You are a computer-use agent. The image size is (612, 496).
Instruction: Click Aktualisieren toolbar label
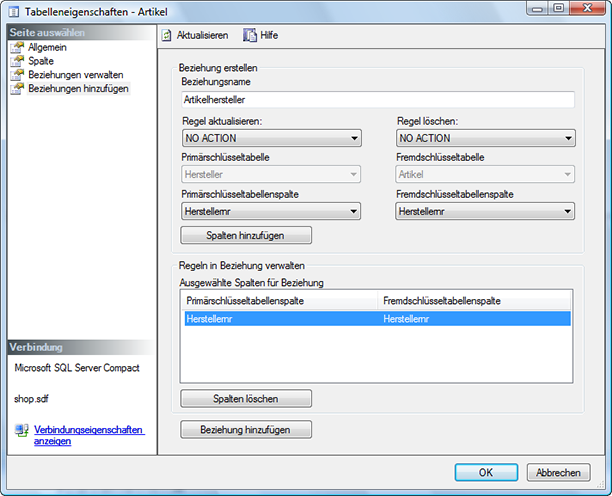coord(202,35)
